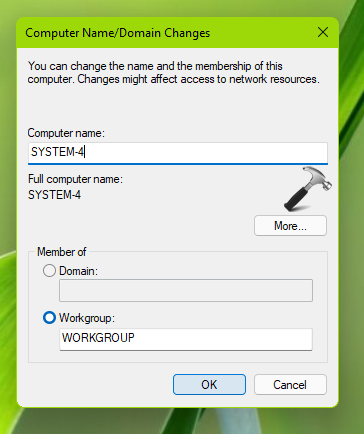364x434 pixels.
Task: Open the More... options button
Action: click(x=290, y=226)
